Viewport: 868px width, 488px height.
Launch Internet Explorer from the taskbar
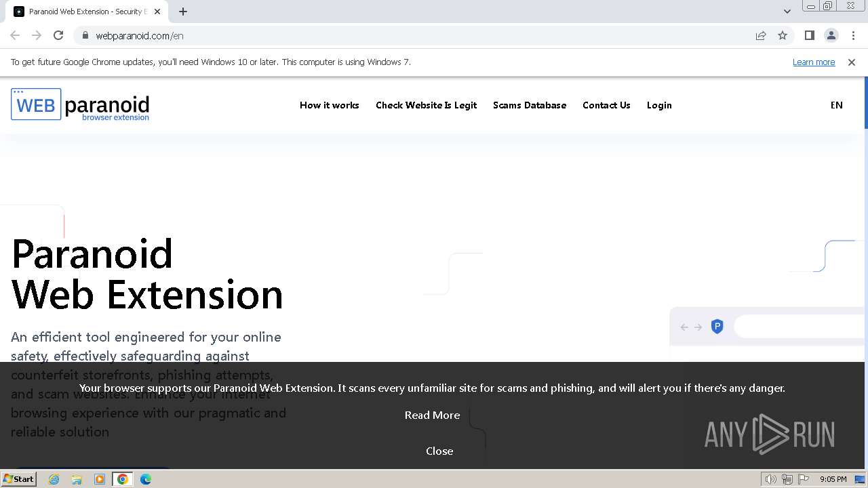point(54,479)
